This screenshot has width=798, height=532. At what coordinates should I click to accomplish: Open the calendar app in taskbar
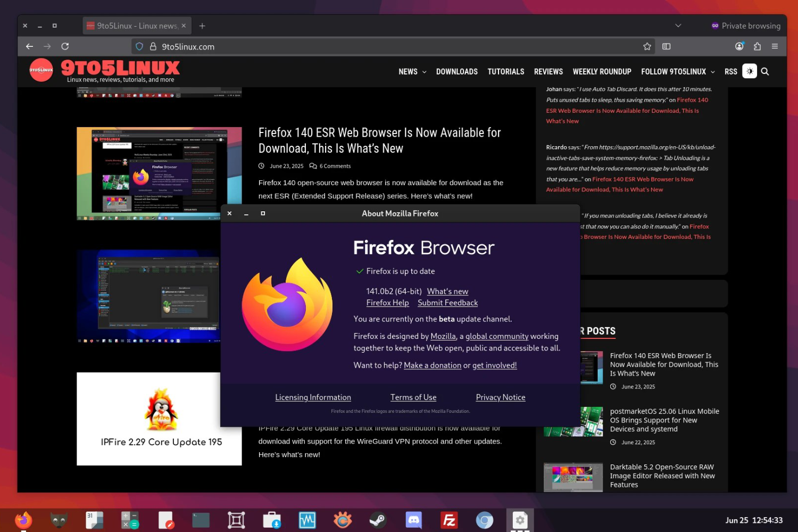coord(94,520)
